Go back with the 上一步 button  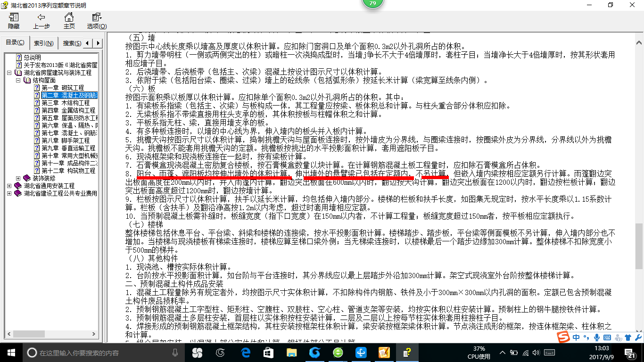pos(41,21)
